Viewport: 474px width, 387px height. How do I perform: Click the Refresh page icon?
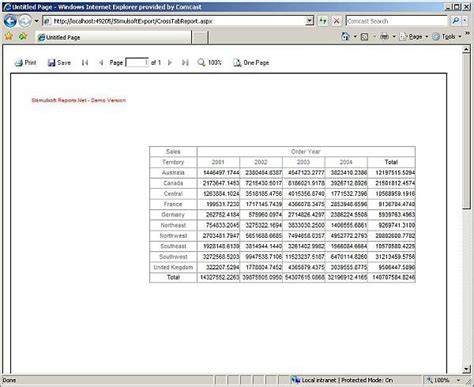(x=323, y=21)
